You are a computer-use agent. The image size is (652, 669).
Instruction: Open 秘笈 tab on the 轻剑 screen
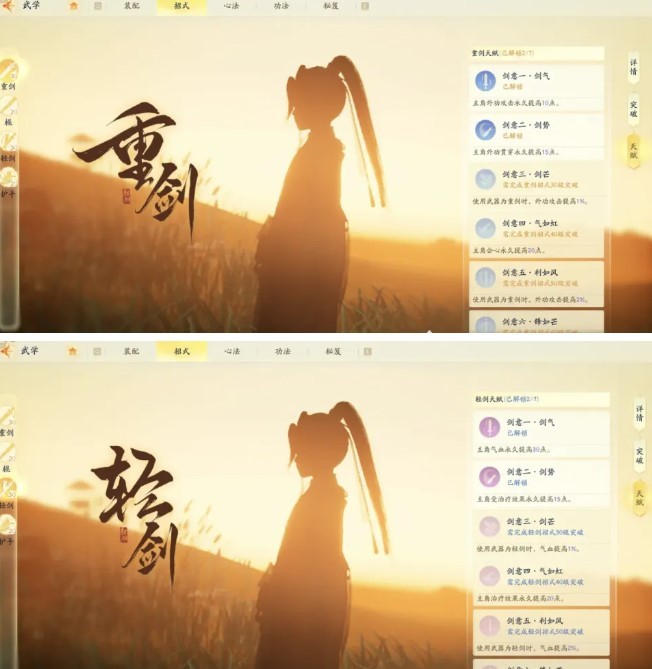(x=333, y=351)
